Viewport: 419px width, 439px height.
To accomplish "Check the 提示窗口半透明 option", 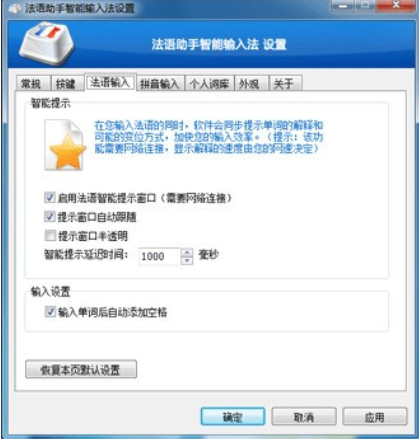I will coord(50,236).
